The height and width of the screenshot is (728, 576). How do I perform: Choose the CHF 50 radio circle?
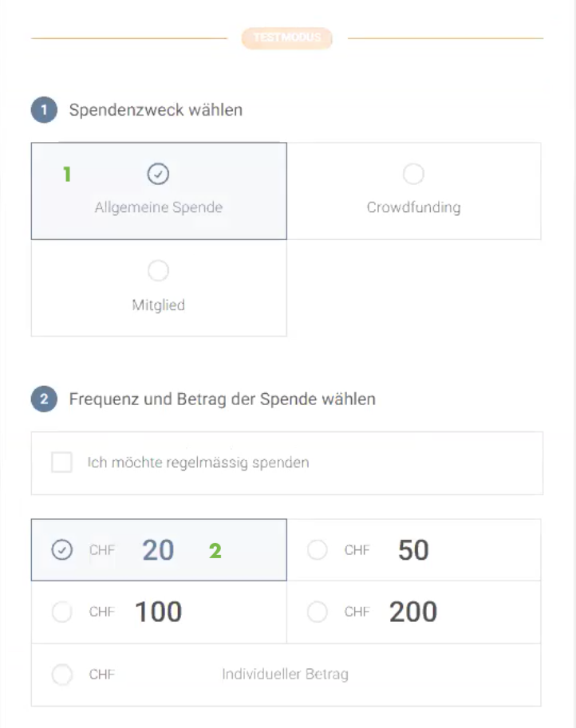[318, 550]
